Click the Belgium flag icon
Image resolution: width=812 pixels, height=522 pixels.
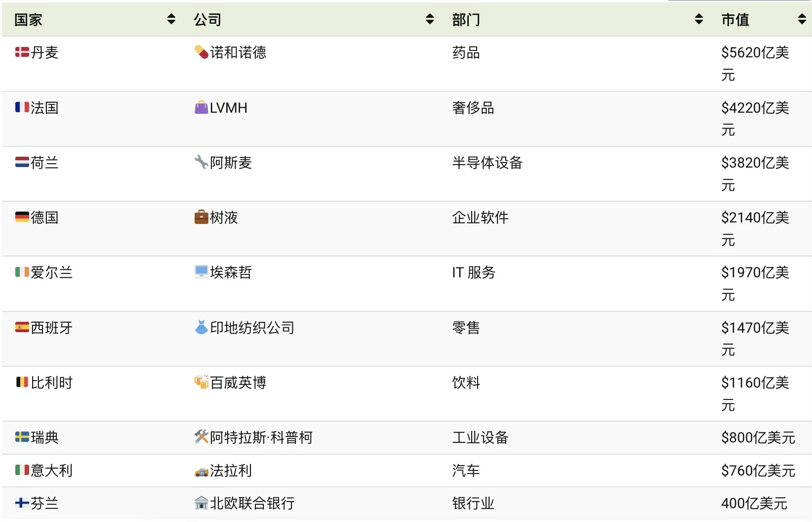tap(22, 382)
